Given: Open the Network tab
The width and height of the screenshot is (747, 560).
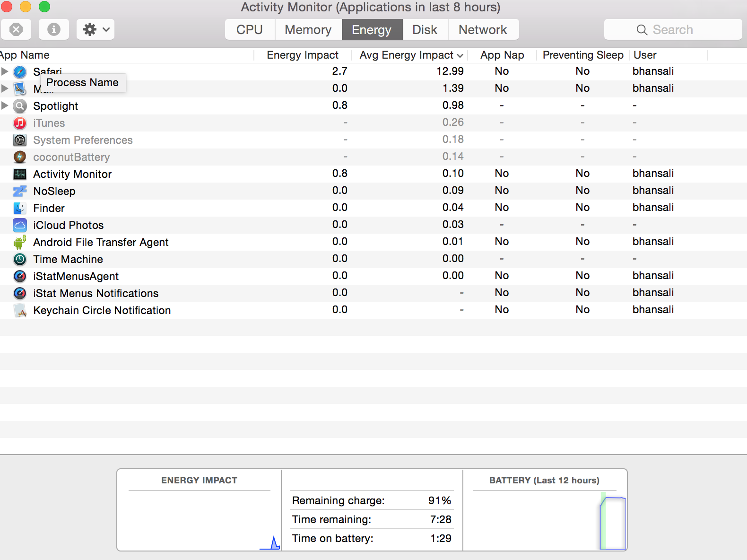Looking at the screenshot, I should point(483,30).
